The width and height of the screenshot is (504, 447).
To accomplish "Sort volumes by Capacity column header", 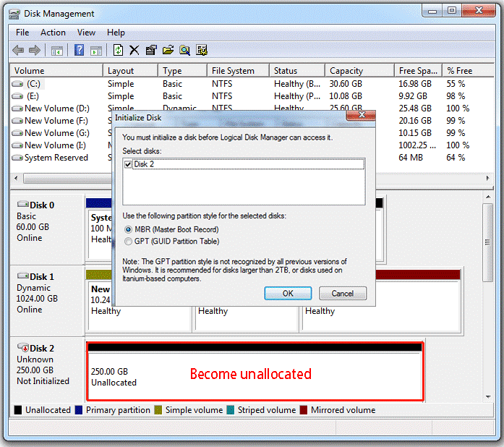I will [346, 71].
